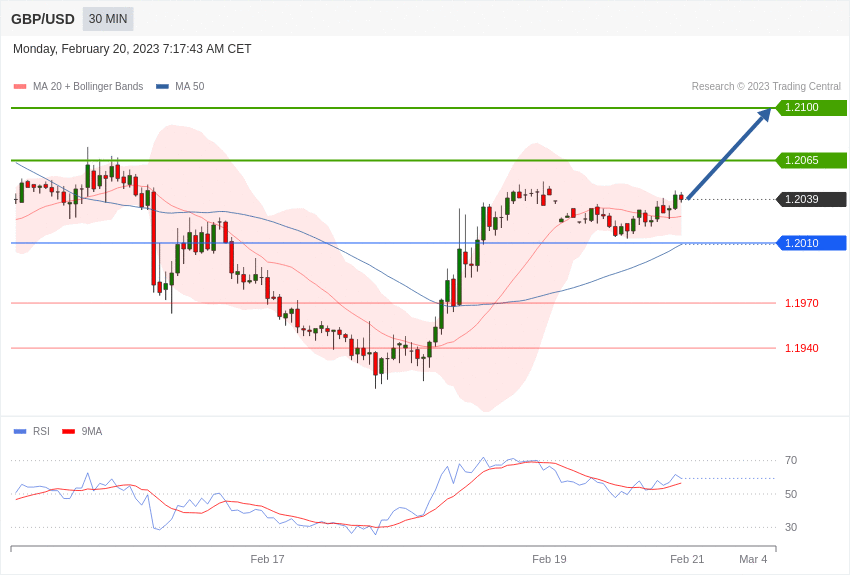The height and width of the screenshot is (576, 850).
Task: Click the 1.1940 support level label
Action: 802,348
